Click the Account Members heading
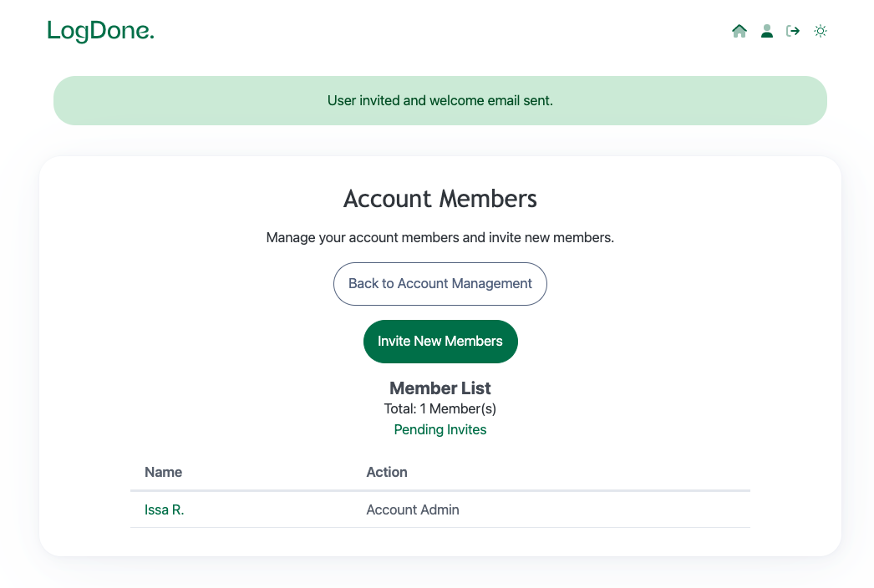874x588 pixels. (440, 199)
